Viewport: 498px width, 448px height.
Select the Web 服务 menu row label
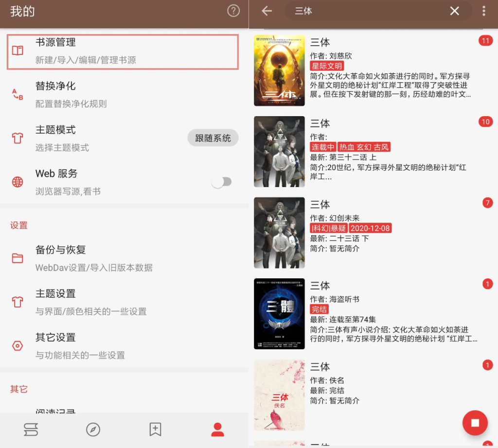56,173
